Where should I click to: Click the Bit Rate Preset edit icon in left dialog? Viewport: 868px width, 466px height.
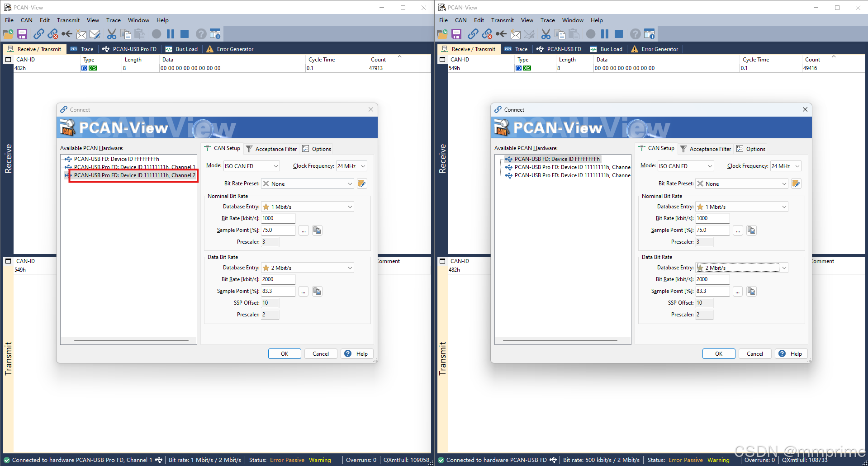click(362, 184)
